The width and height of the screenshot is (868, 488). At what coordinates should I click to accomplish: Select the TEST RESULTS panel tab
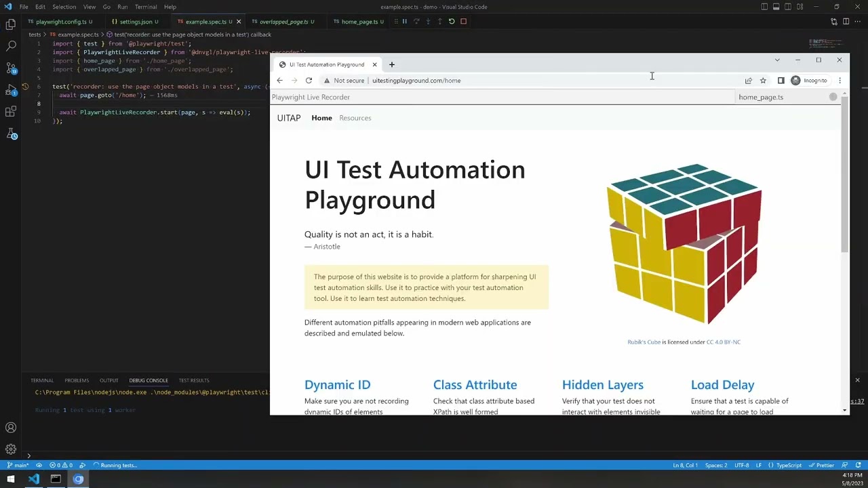(x=194, y=380)
